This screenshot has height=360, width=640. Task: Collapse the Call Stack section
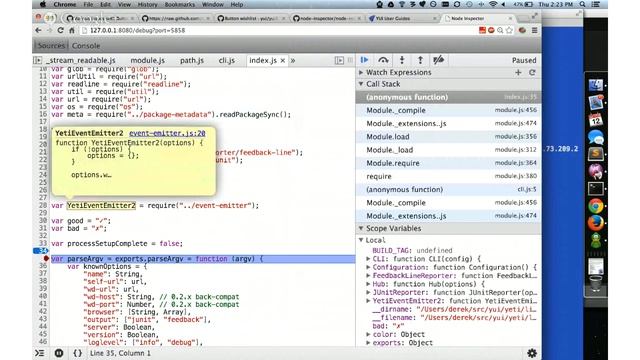(361, 84)
